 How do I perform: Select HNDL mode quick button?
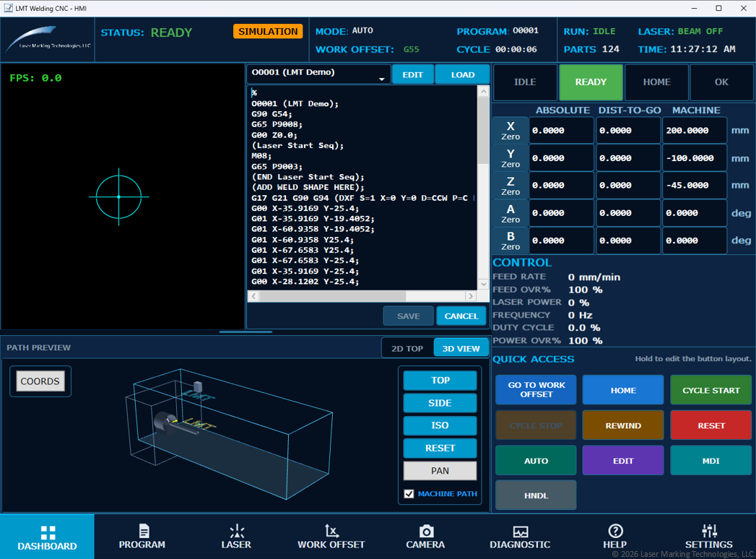pos(536,495)
